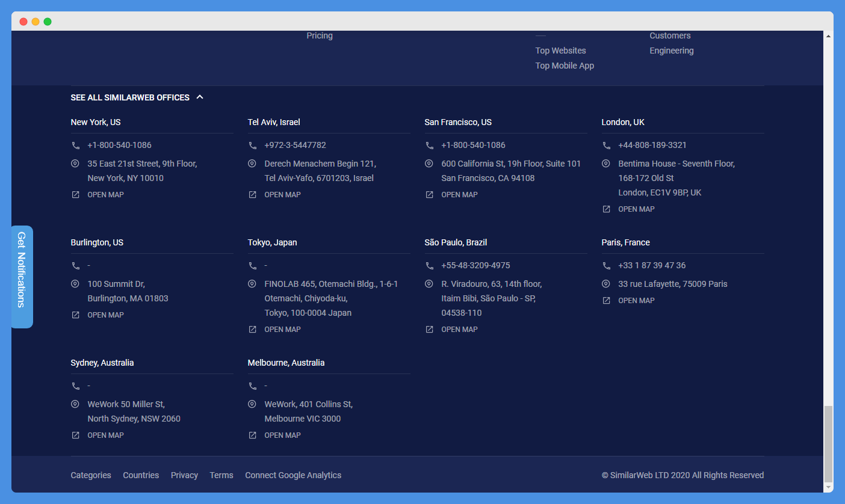Click Paris phone number +33 1 87 39 47 36
Image resolution: width=845 pixels, height=504 pixels.
pos(652,265)
